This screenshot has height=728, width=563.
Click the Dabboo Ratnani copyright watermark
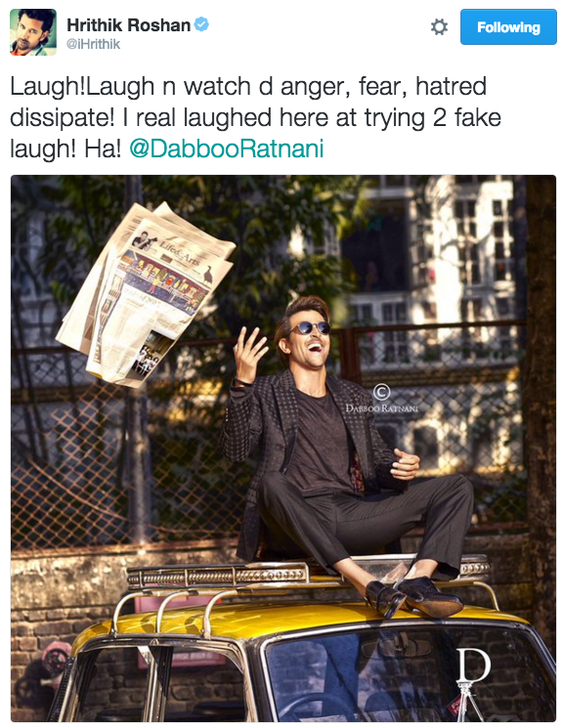[x=381, y=399]
